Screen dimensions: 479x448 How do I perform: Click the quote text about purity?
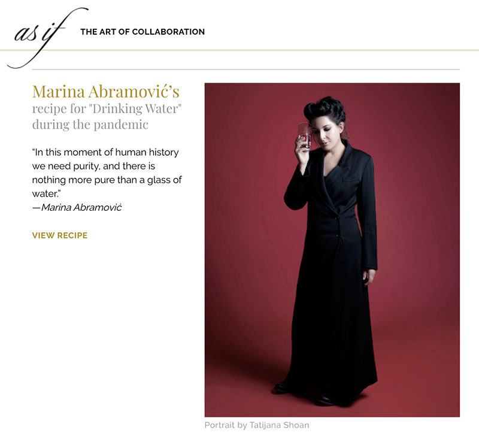(107, 172)
